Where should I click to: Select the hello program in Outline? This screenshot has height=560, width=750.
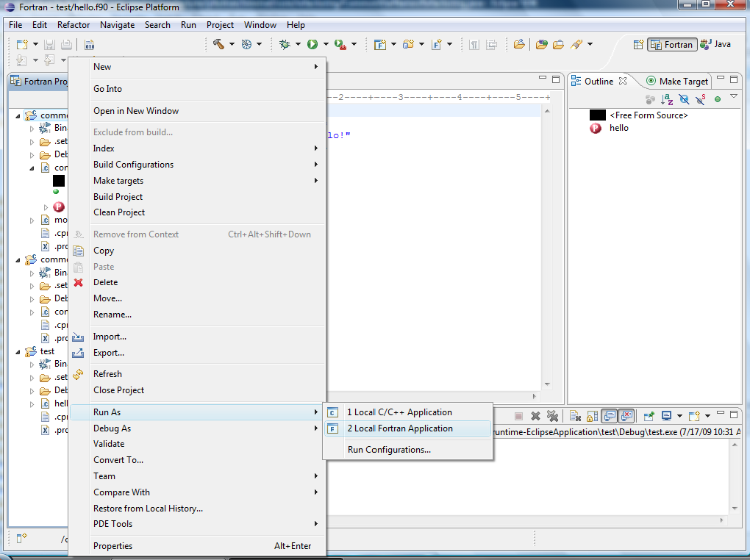click(x=618, y=128)
